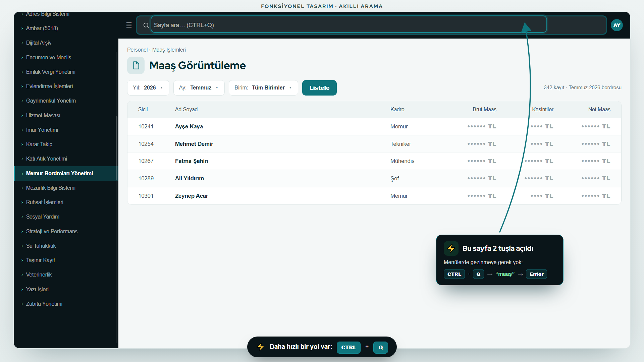644x362 pixels.
Task: Open the AY user avatar
Action: 616,25
